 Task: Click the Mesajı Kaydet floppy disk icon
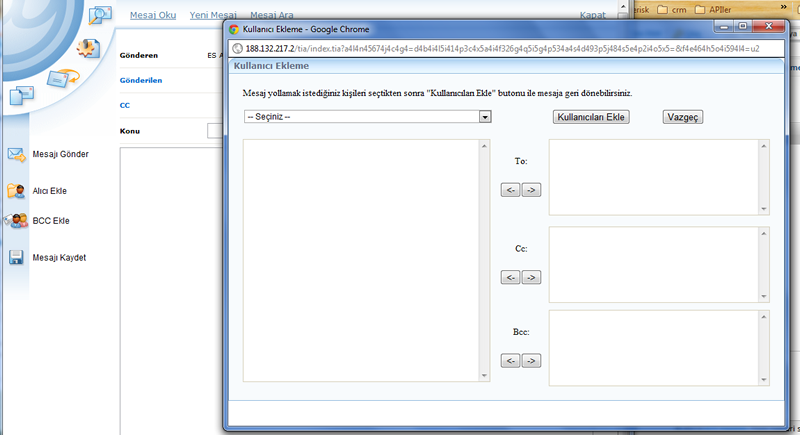coord(16,257)
